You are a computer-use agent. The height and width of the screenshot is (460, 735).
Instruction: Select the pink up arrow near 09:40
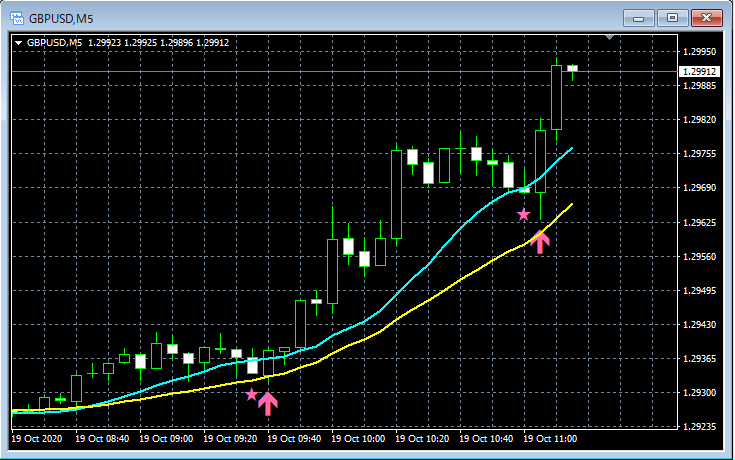click(268, 404)
